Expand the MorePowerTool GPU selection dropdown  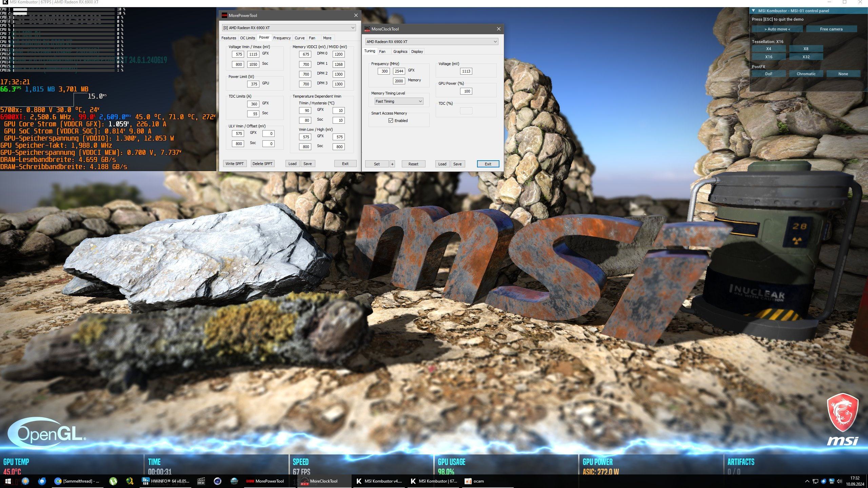(x=353, y=28)
